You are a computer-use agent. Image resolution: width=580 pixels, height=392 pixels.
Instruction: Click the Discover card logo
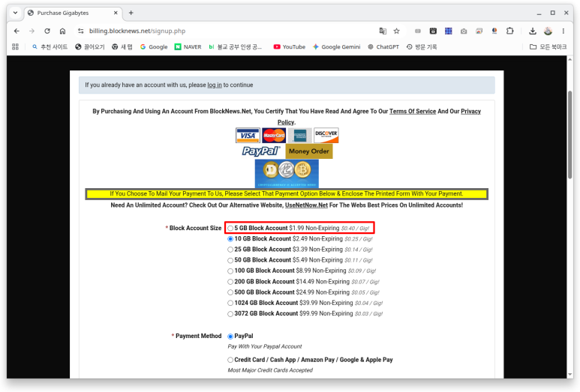[x=326, y=135]
